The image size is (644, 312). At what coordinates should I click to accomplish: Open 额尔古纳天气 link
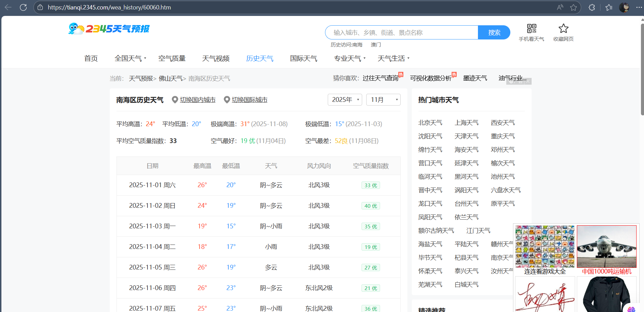(436, 230)
